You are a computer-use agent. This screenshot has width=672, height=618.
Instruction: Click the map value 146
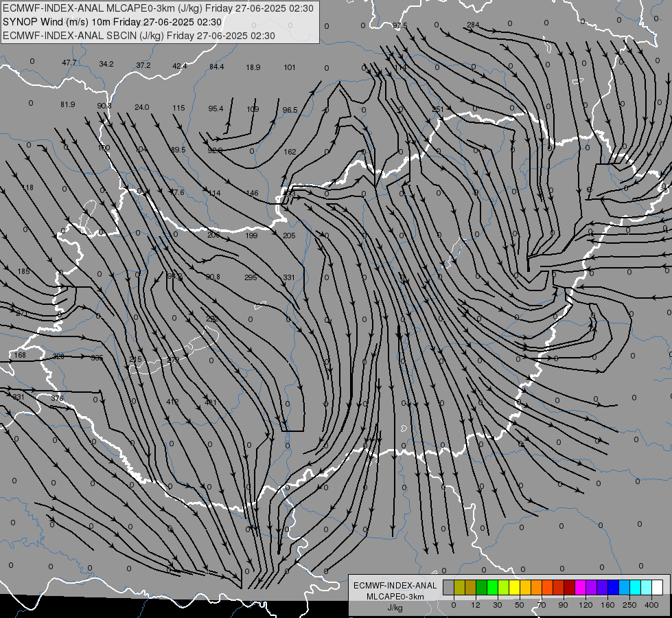[x=253, y=194]
